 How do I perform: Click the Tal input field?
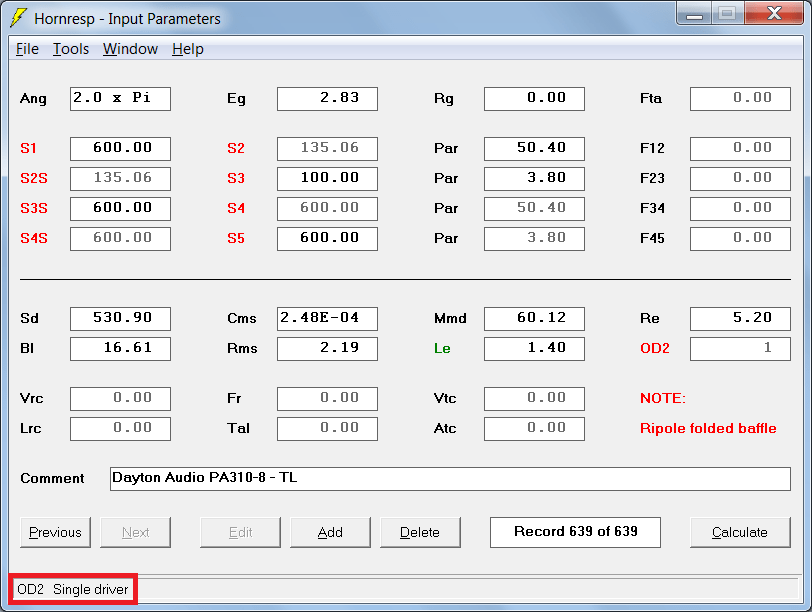coord(327,429)
